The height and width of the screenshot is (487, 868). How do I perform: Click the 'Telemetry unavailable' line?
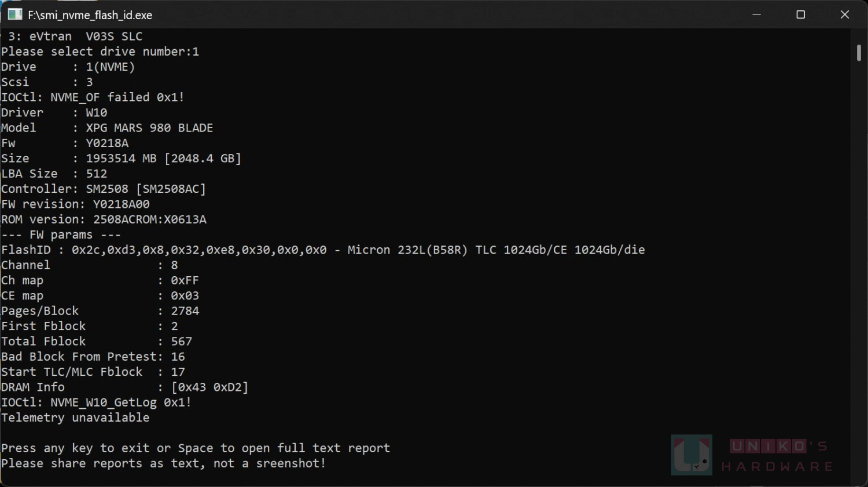click(75, 418)
